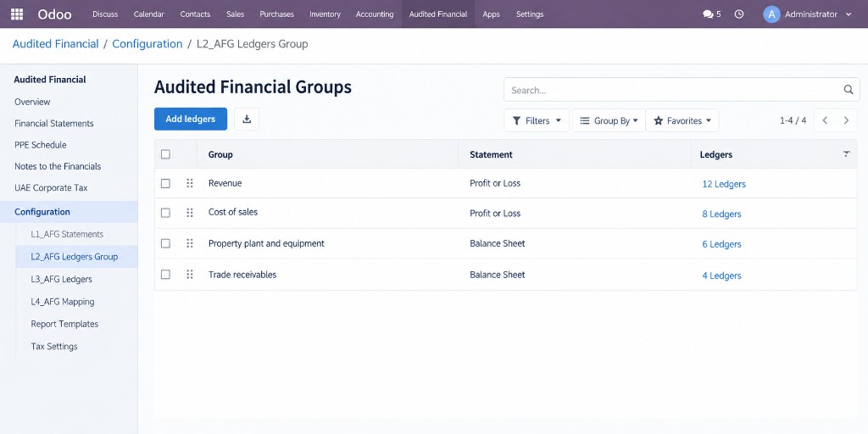The width and height of the screenshot is (868, 434).
Task: Open the Group By dropdown
Action: pyautogui.click(x=609, y=120)
